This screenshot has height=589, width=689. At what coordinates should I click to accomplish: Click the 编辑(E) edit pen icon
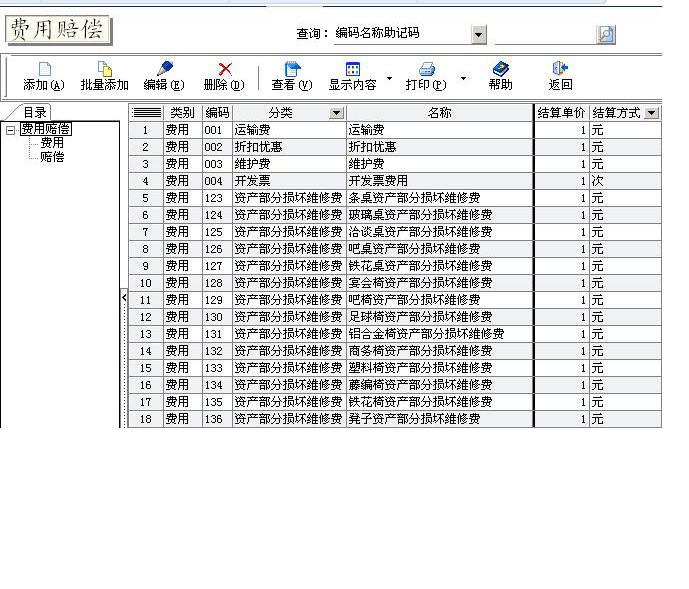[x=164, y=69]
